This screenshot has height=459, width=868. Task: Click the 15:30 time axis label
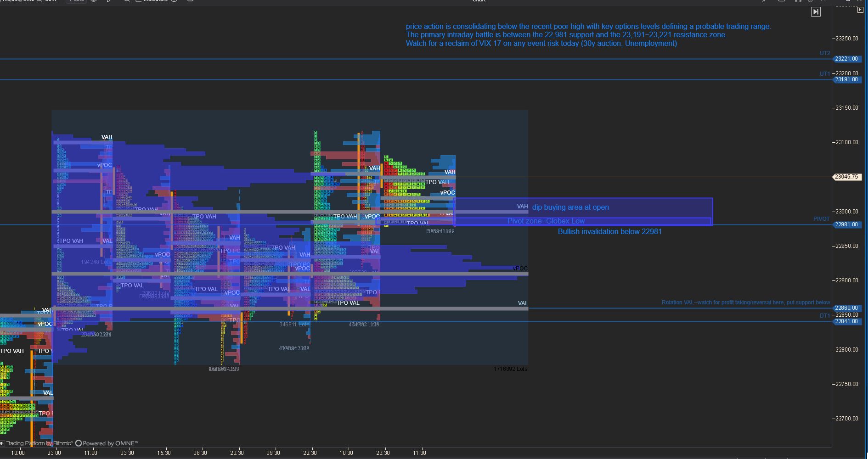tap(164, 453)
